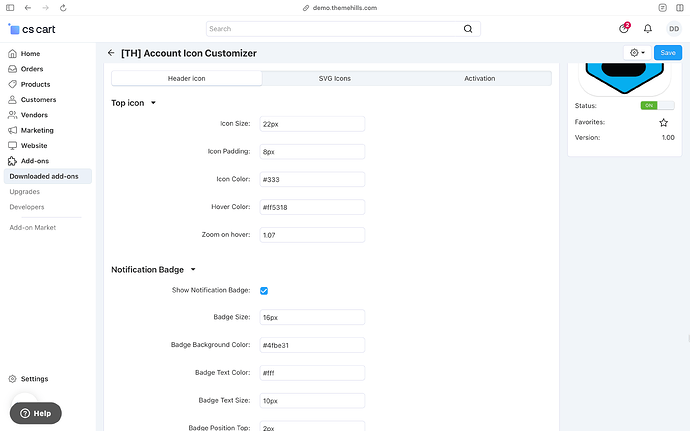
Task: Click the add-on logo image
Action: pos(624,78)
